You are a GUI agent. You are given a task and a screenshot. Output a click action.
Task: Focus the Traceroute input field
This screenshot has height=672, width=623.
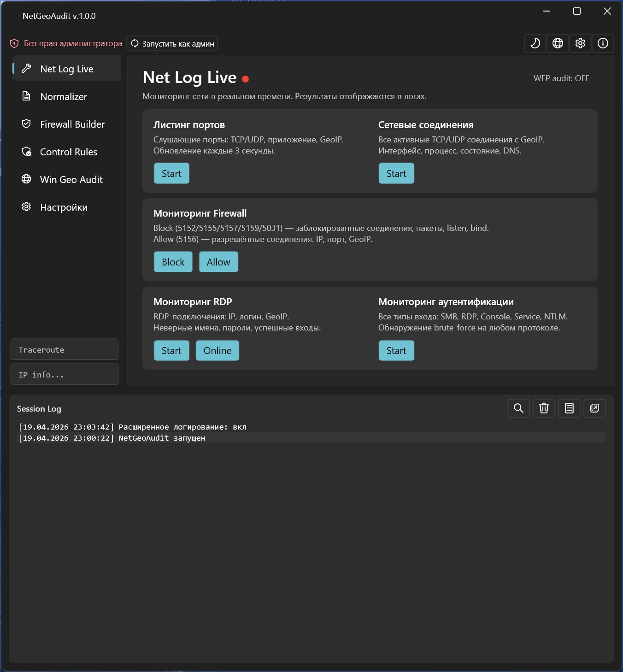tap(65, 349)
